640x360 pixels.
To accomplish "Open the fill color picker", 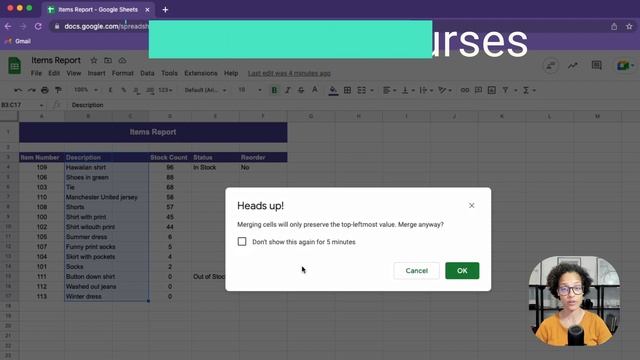I will point(333,90).
